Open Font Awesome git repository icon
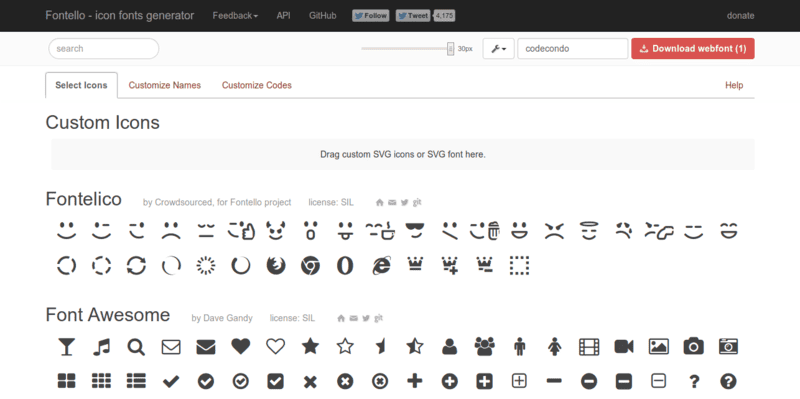This screenshot has width=800, height=399. 378,318
